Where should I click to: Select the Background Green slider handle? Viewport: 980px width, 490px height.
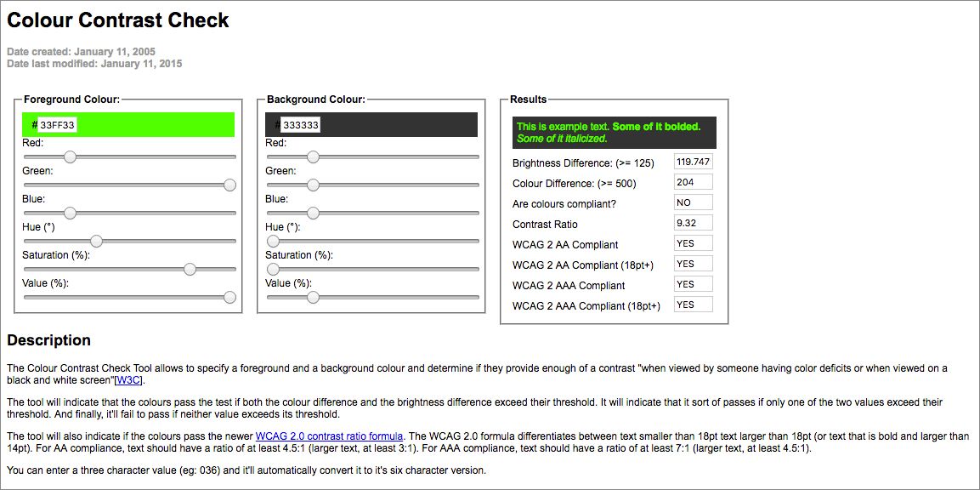tap(313, 185)
